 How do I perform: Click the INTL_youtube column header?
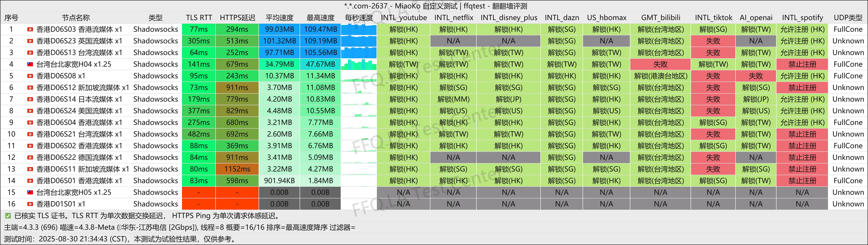point(404,18)
